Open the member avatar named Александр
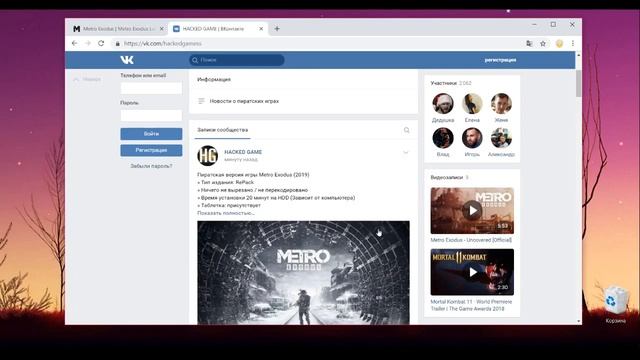 (501, 138)
